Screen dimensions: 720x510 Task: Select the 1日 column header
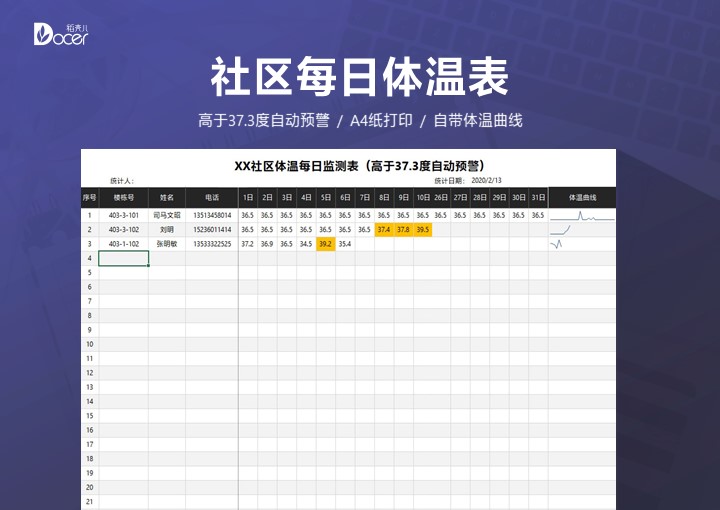tap(247, 198)
